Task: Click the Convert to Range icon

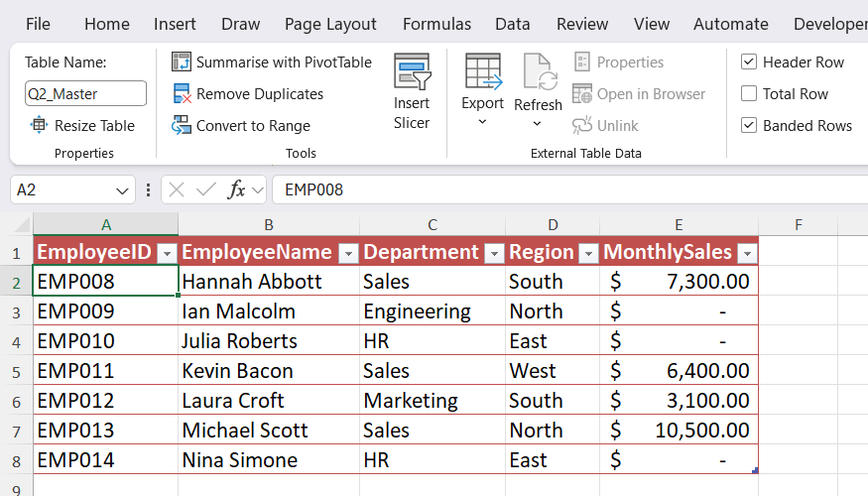Action: 181,125
